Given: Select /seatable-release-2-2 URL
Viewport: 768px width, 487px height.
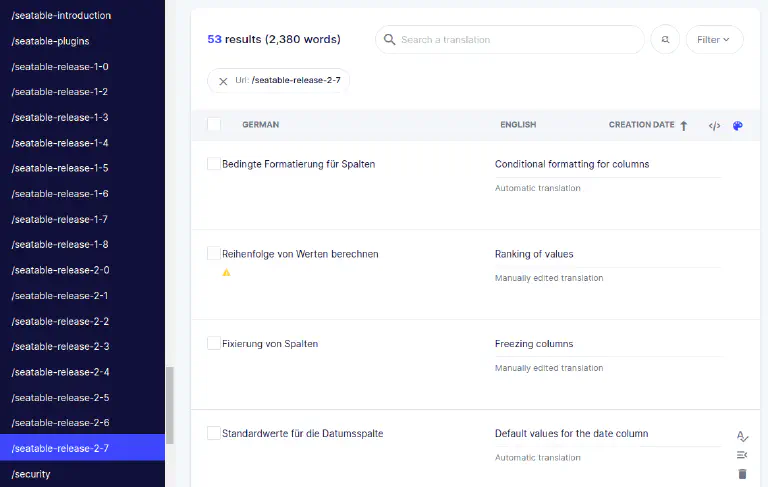Looking at the screenshot, I should click(60, 321).
